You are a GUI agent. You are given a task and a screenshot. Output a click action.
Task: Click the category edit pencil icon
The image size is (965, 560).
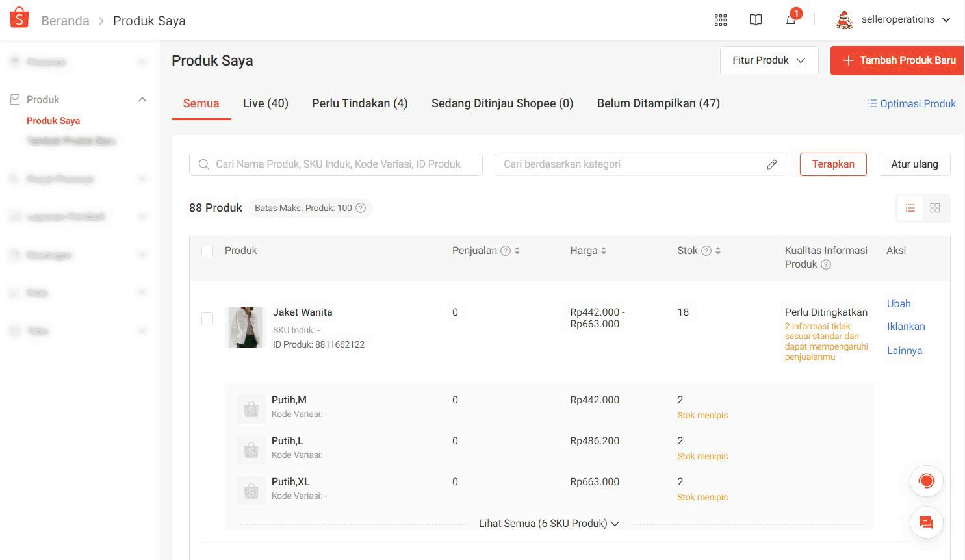[x=771, y=164]
